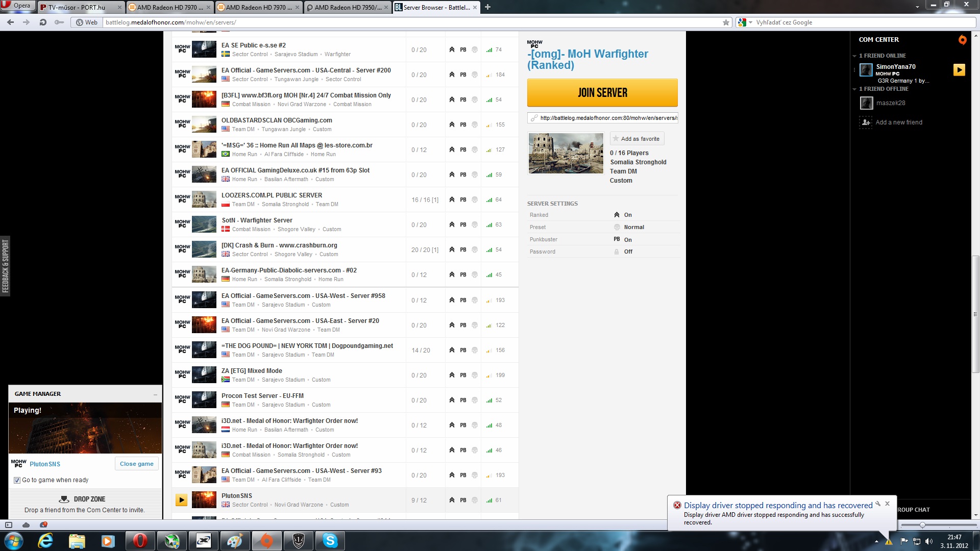Click the Add a new friend link
The image size is (980, 551).
click(899, 122)
